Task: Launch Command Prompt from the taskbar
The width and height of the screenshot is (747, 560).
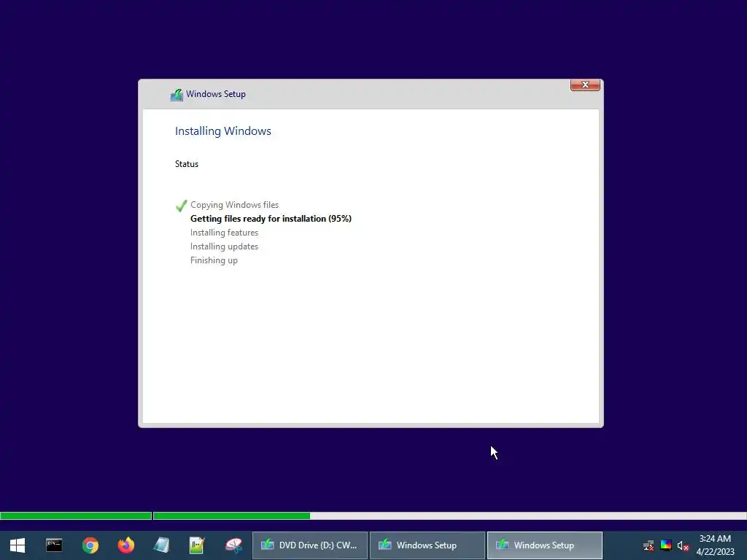Action: [54, 545]
